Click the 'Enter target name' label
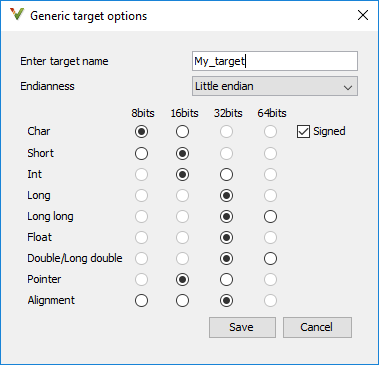 (x=64, y=61)
